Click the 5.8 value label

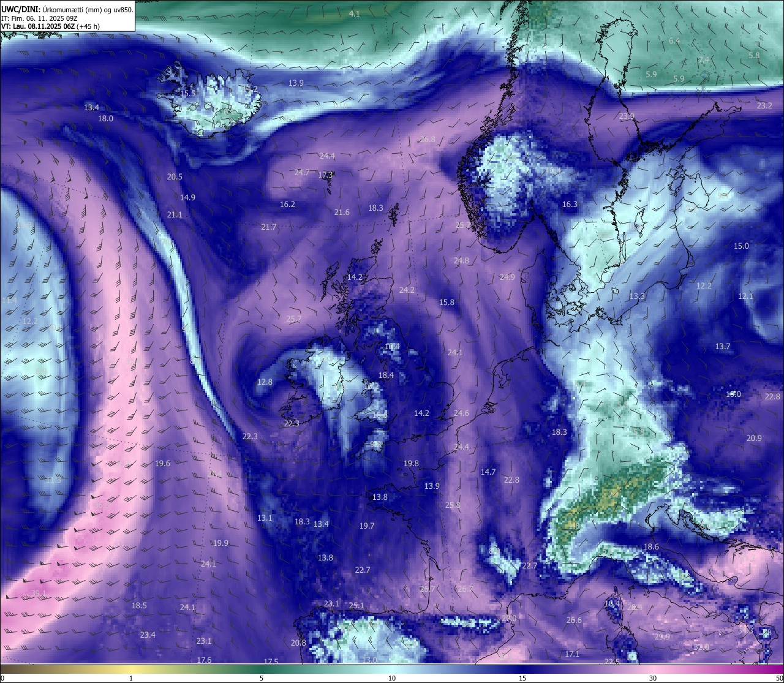click(x=754, y=55)
